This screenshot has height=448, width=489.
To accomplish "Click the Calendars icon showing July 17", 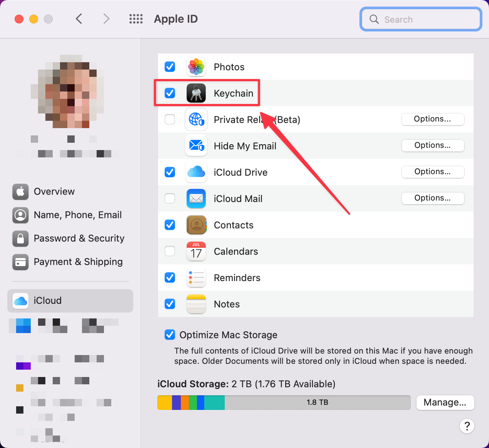I will 196,251.
